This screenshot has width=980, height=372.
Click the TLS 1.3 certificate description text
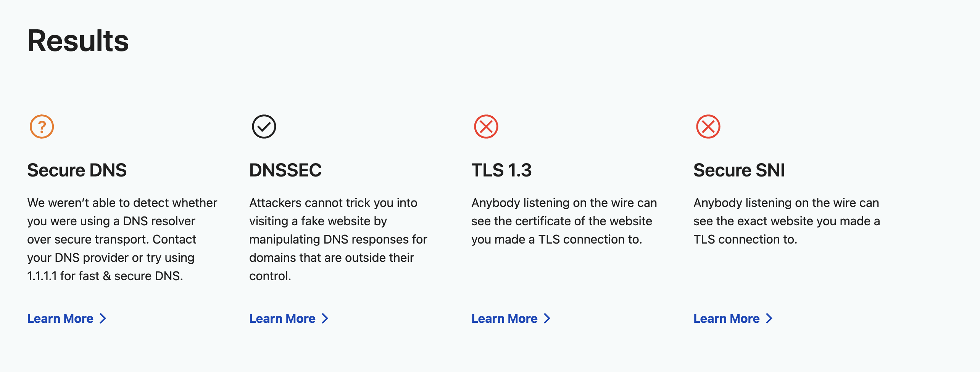[564, 221]
